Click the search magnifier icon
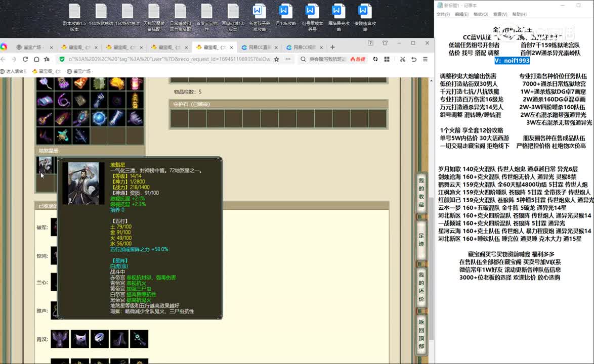The image size is (594, 364). [x=303, y=59]
